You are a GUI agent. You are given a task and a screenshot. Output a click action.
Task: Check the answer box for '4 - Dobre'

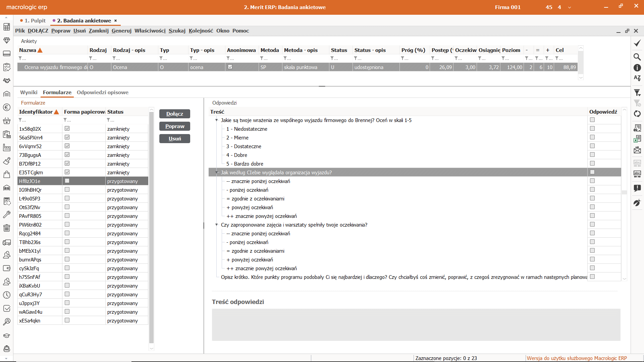[592, 155]
